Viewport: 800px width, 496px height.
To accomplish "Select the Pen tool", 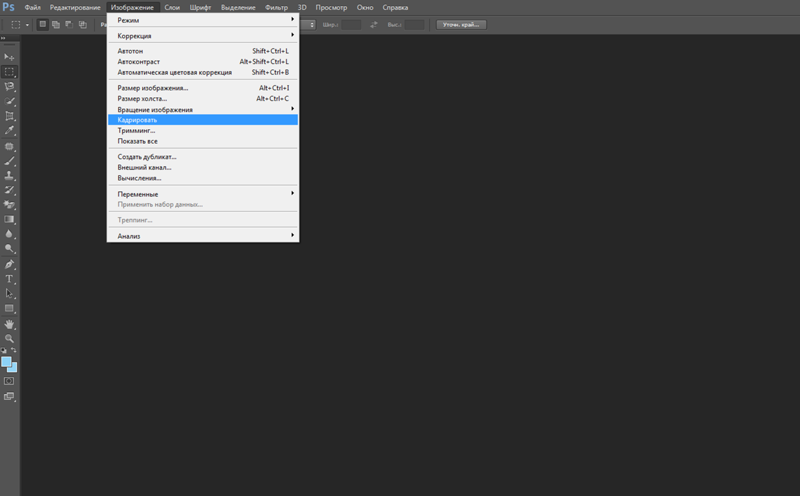I will pos(9,264).
